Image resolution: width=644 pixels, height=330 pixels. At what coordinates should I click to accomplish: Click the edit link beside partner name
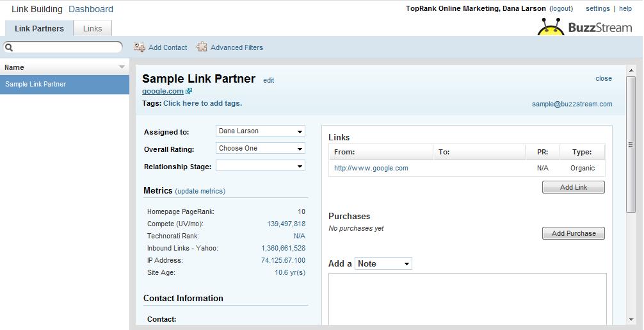pos(269,80)
